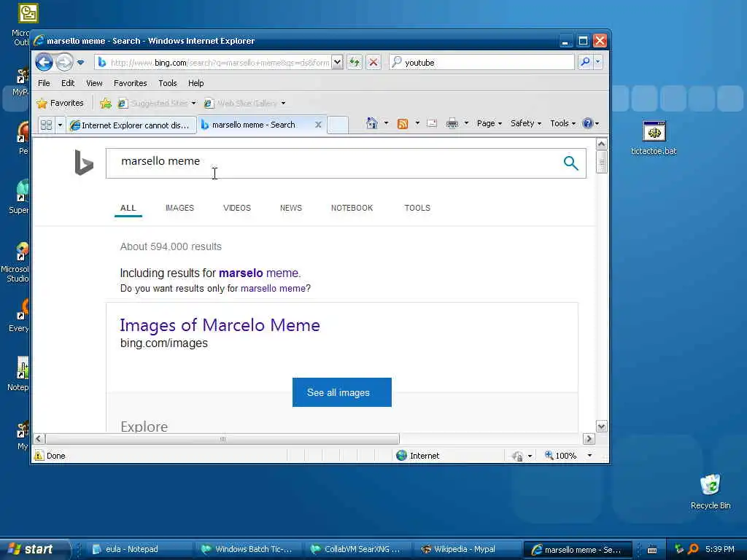Expand the Print options dropdown arrow
This screenshot has width=747, height=560.
point(466,124)
